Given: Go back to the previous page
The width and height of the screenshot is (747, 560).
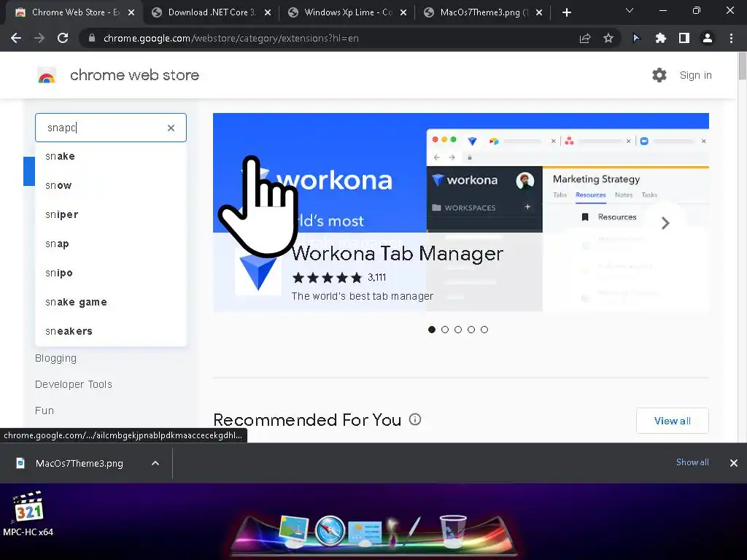Looking at the screenshot, I should click(16, 38).
